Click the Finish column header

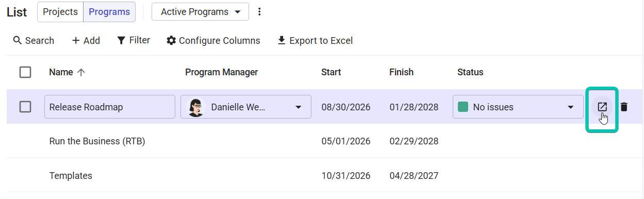401,72
